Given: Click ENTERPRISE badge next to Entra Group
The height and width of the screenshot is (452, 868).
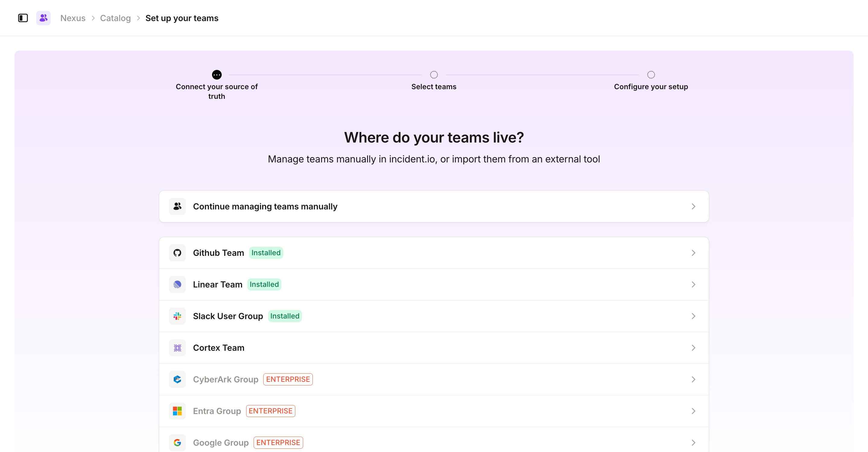Looking at the screenshot, I should click(x=271, y=411).
